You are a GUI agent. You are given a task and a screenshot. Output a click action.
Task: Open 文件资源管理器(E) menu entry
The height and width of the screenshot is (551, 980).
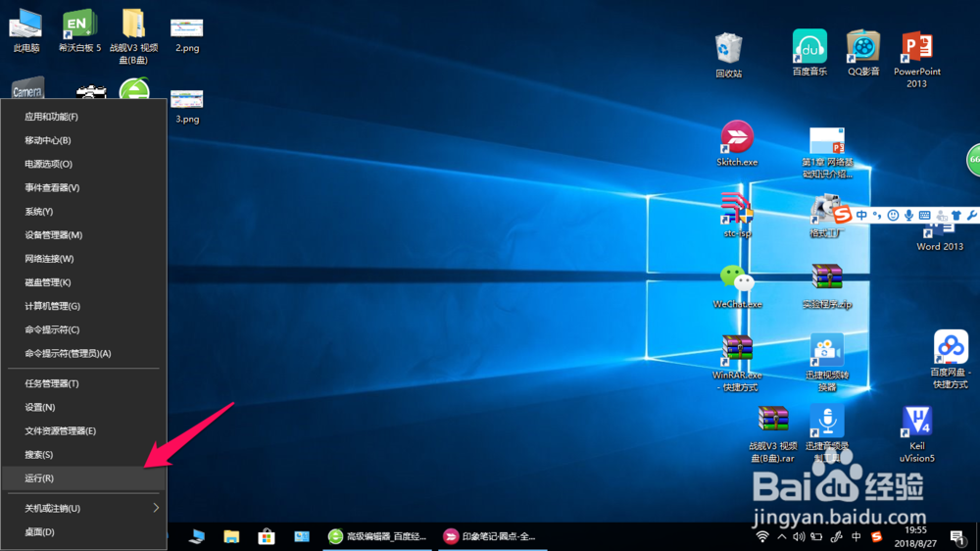(x=83, y=431)
